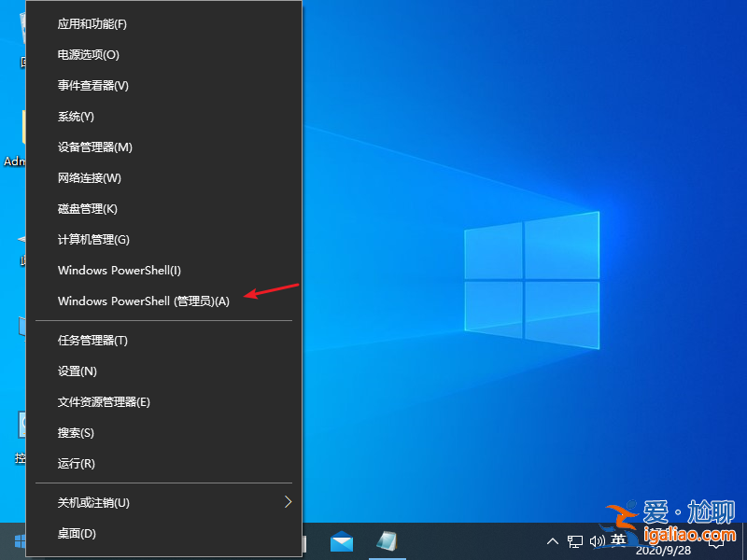The image size is (747, 560).
Task: Expand the hidden icons chevron in the tray
Action: pyautogui.click(x=553, y=540)
